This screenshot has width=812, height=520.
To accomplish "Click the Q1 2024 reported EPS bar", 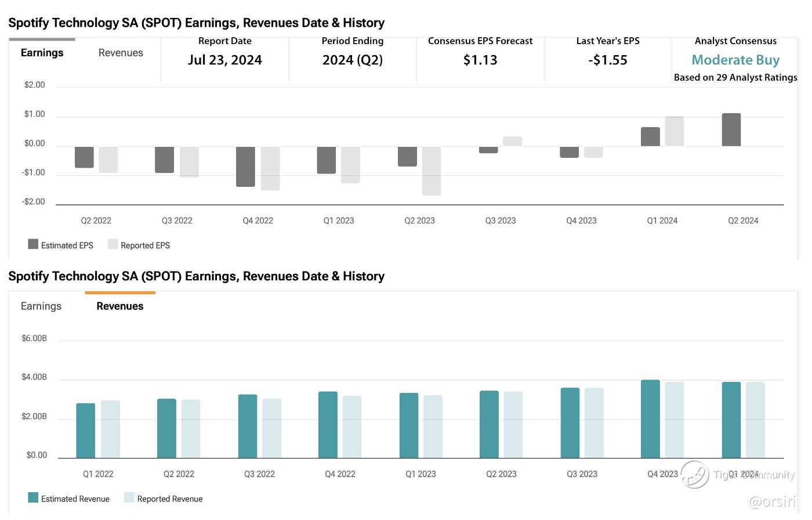I will (675, 131).
